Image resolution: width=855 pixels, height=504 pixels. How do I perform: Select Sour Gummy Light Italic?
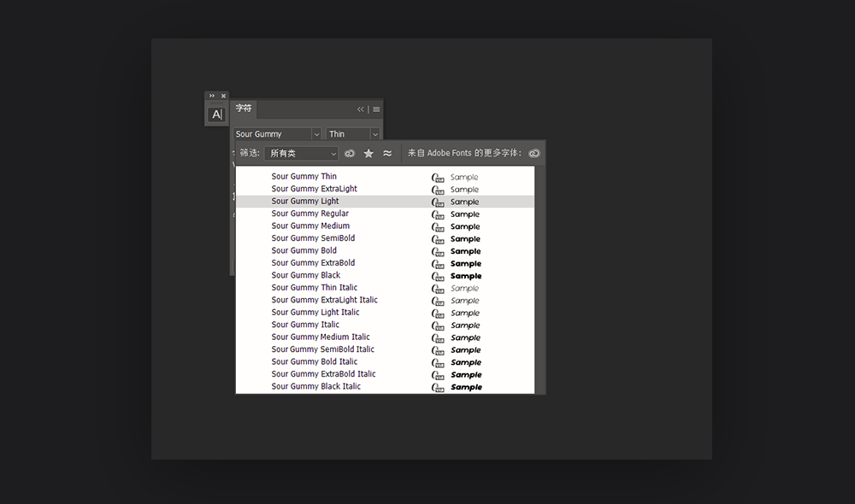click(385, 312)
